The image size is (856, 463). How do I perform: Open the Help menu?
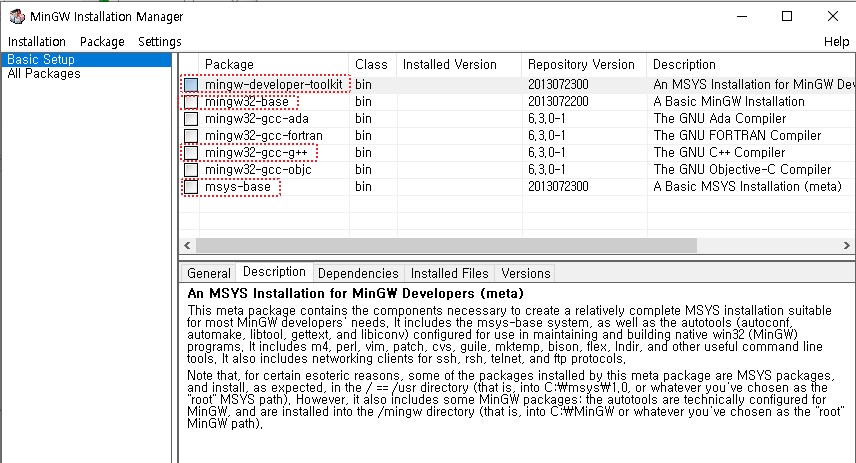(x=836, y=41)
